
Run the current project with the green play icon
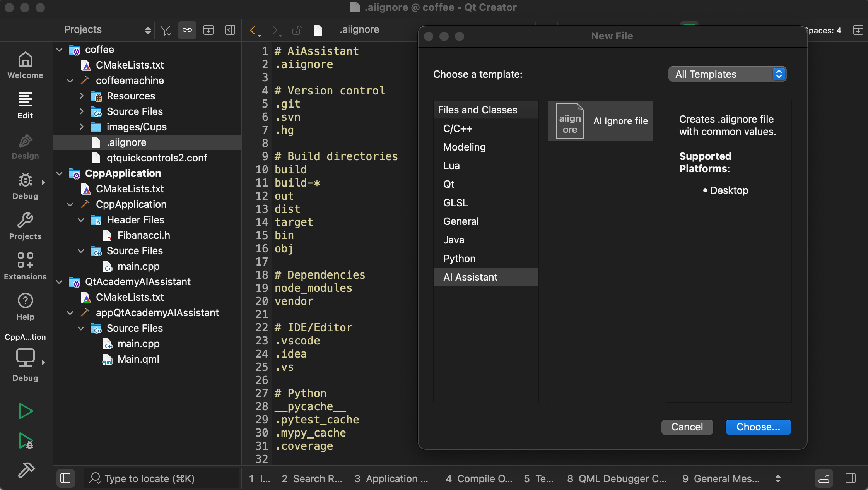click(25, 411)
